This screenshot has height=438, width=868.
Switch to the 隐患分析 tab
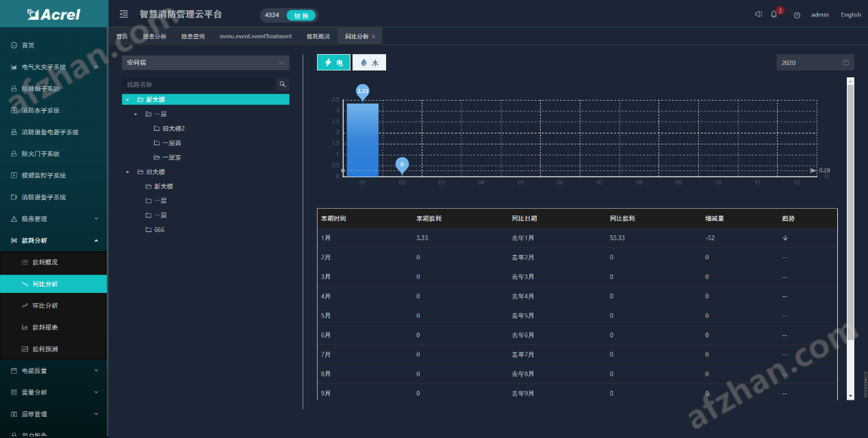point(155,36)
